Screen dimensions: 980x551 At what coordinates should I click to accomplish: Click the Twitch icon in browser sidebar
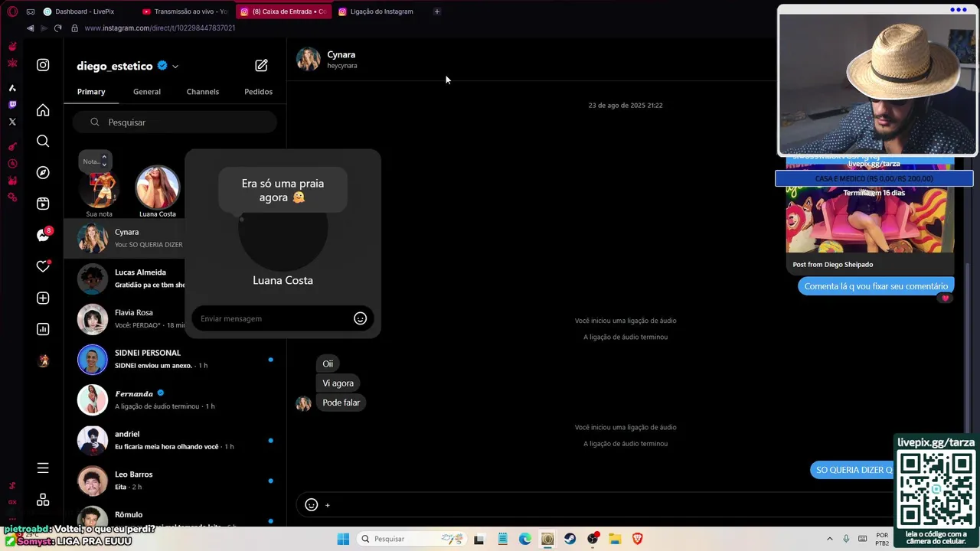pos(12,104)
